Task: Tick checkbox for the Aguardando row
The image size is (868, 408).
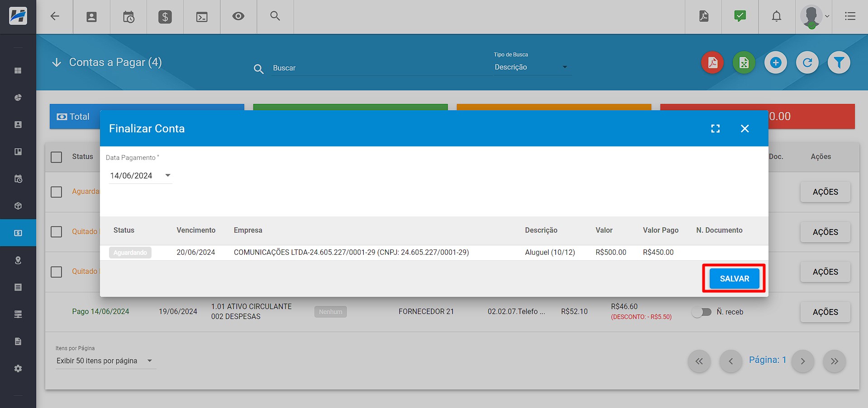Action: [57, 192]
